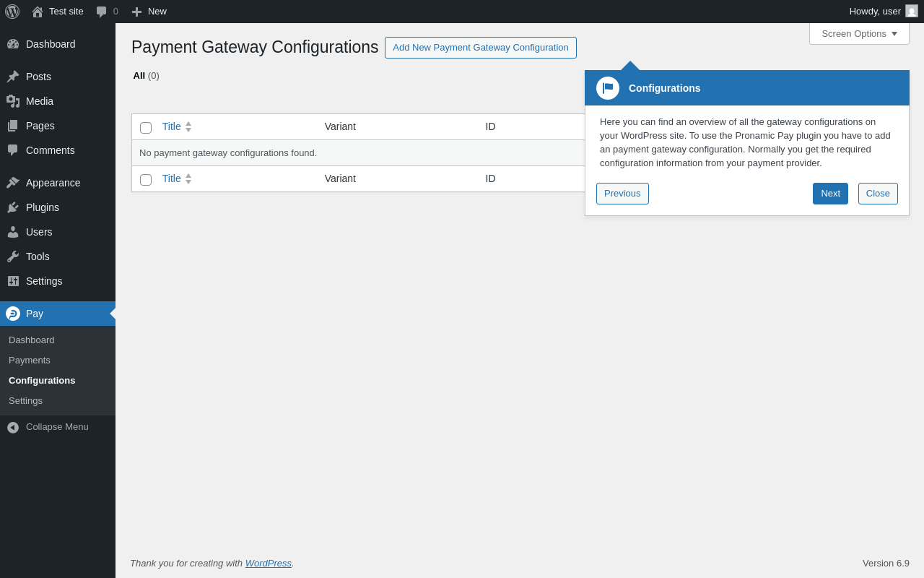The height and width of the screenshot is (578, 924).
Task: Tick the select-all checkbox in table header
Action: (x=146, y=128)
